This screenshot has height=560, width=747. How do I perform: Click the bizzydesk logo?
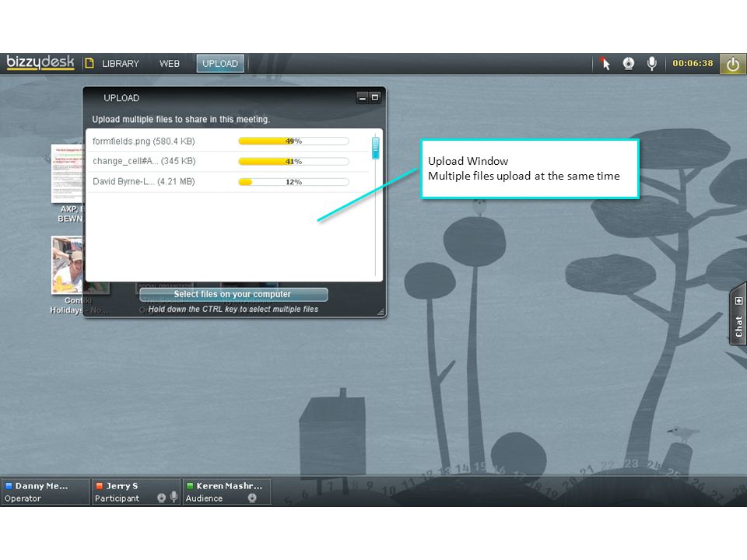[x=40, y=63]
